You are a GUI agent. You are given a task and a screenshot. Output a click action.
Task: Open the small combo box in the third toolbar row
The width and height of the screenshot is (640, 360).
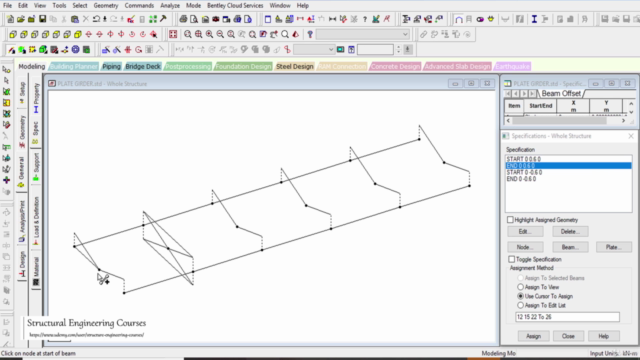point(314,50)
